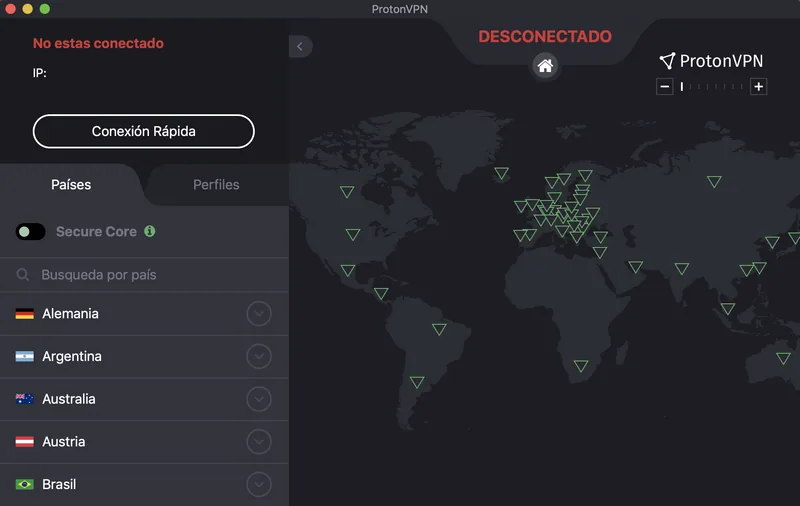Viewport: 800px width, 506px height.
Task: Click the Australia flag icon
Action: point(24,399)
